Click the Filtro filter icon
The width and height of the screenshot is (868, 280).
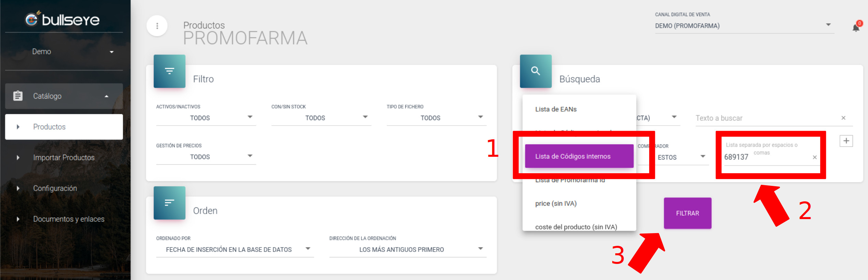[169, 71]
